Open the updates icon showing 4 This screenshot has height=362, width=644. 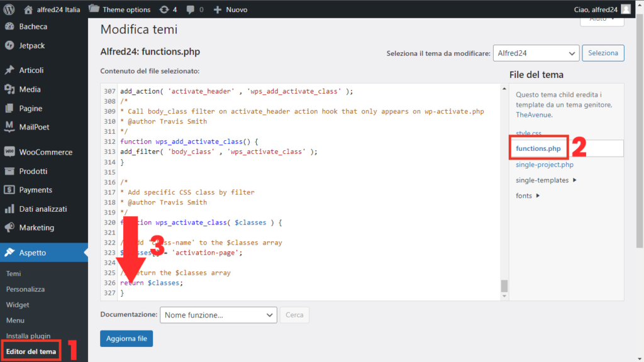(x=164, y=9)
